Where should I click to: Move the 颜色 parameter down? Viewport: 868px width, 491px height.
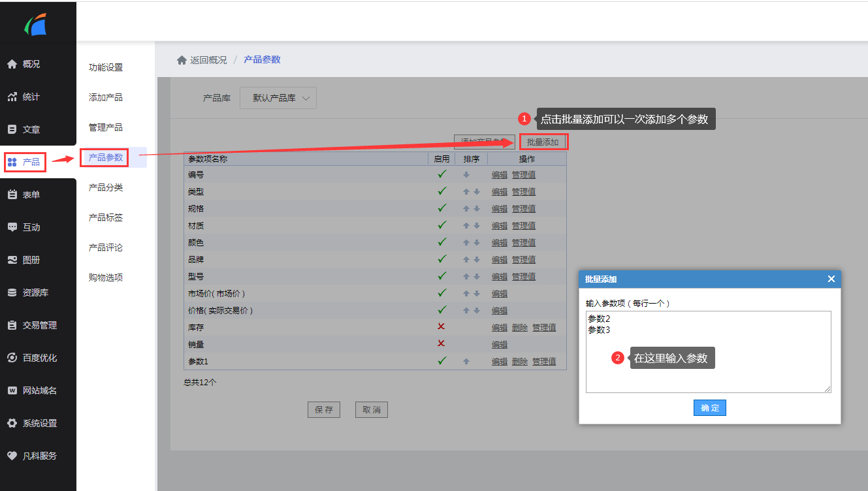[x=477, y=243]
